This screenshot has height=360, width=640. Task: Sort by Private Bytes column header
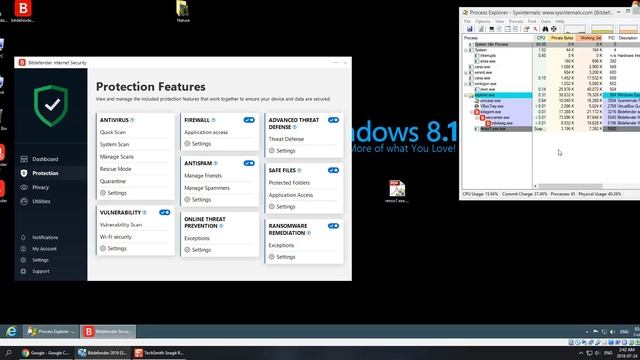(562, 38)
